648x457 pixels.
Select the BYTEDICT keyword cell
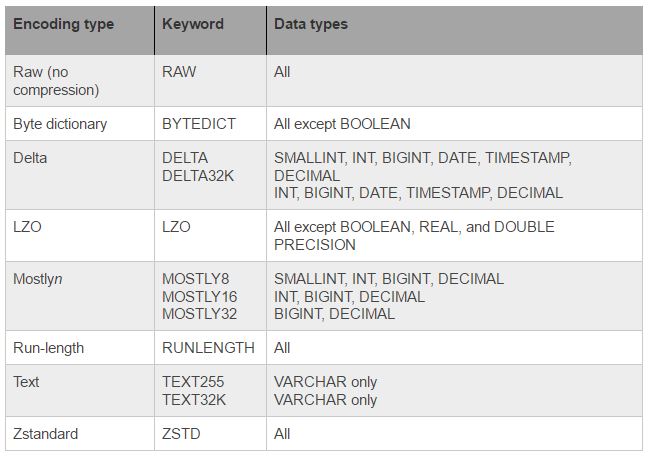click(210, 124)
